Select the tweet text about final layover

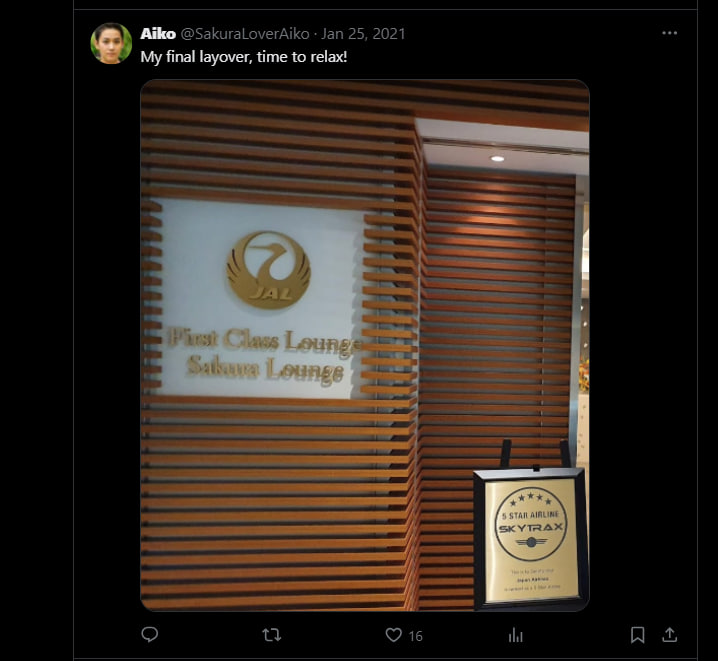coord(244,57)
